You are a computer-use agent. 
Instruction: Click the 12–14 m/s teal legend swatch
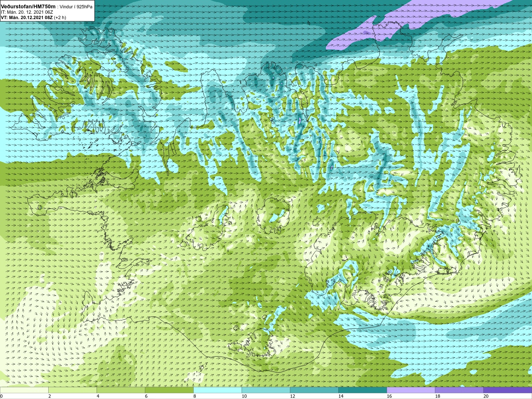pyautogui.click(x=314, y=390)
